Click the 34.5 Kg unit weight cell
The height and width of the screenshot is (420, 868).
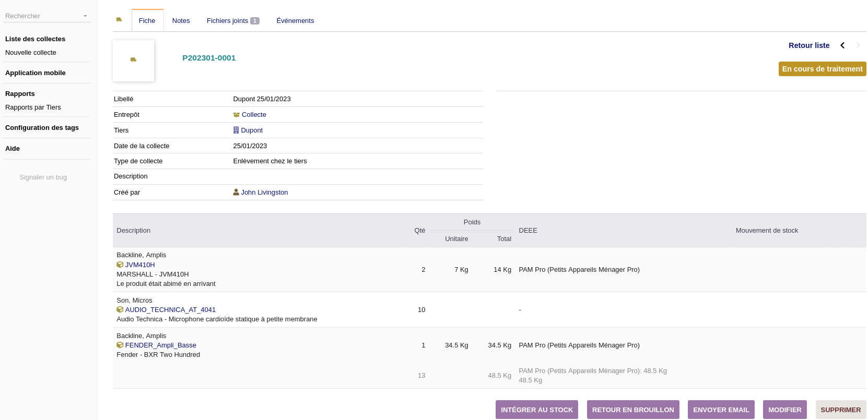tap(456, 345)
